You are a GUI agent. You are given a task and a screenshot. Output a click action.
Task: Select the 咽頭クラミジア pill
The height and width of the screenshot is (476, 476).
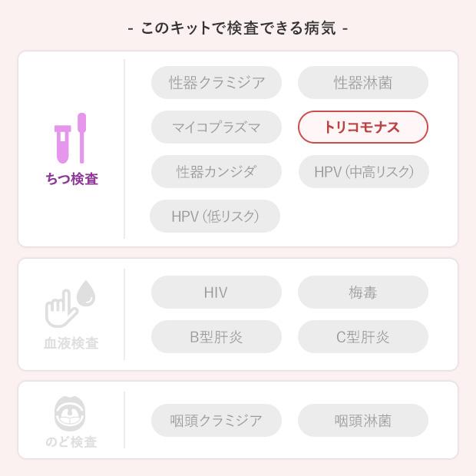click(x=217, y=421)
